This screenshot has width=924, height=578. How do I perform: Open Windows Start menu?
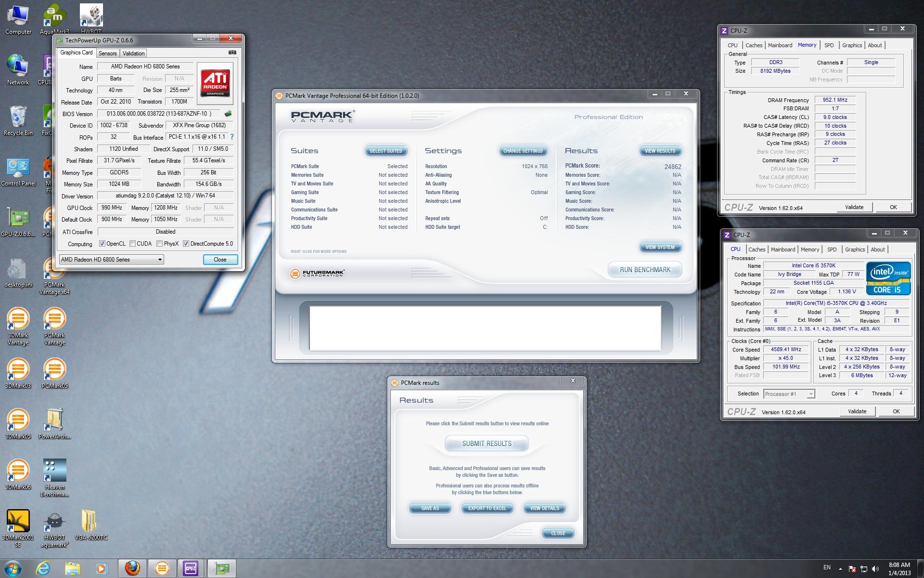tap(13, 568)
